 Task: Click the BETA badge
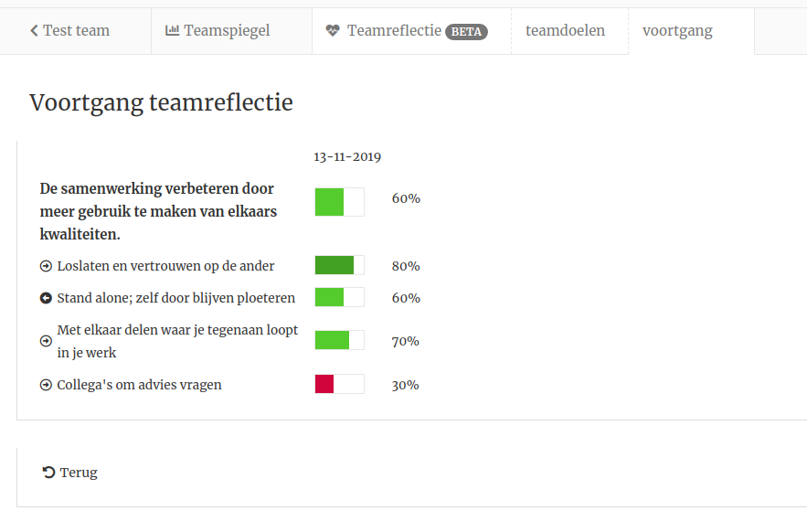click(466, 32)
